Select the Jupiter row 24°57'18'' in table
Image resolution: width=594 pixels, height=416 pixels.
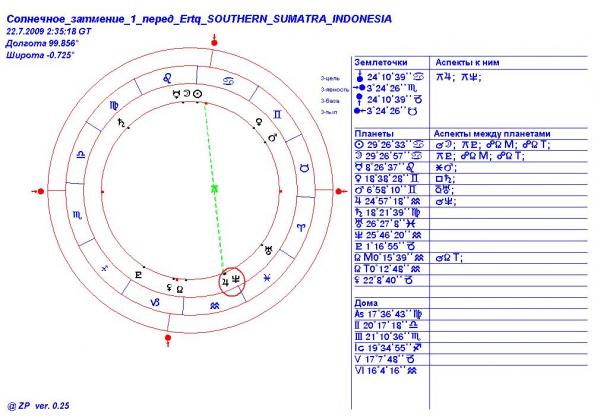[388, 201]
